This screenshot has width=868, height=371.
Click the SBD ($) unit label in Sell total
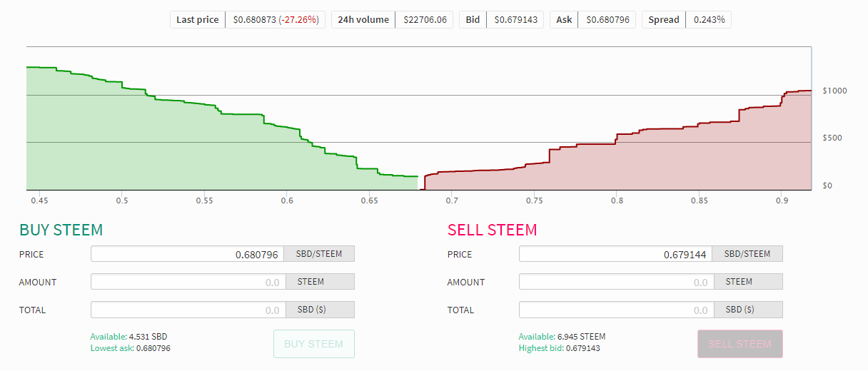coord(749,310)
